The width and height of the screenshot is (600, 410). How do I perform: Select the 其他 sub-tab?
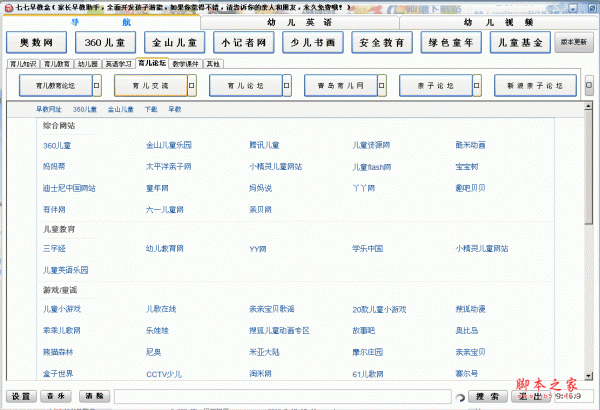click(x=213, y=64)
